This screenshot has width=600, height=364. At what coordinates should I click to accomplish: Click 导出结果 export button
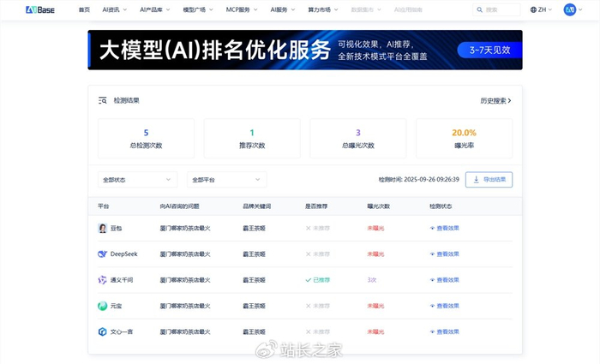point(489,179)
